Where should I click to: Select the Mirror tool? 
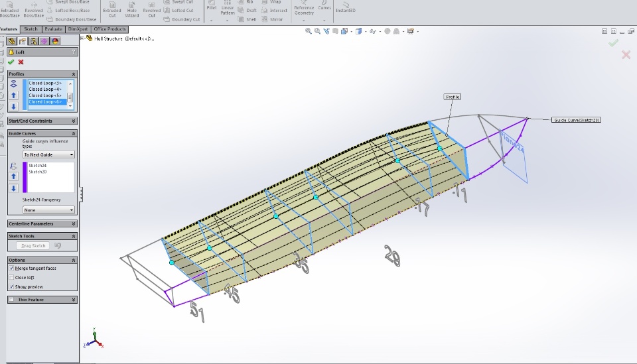(272, 19)
